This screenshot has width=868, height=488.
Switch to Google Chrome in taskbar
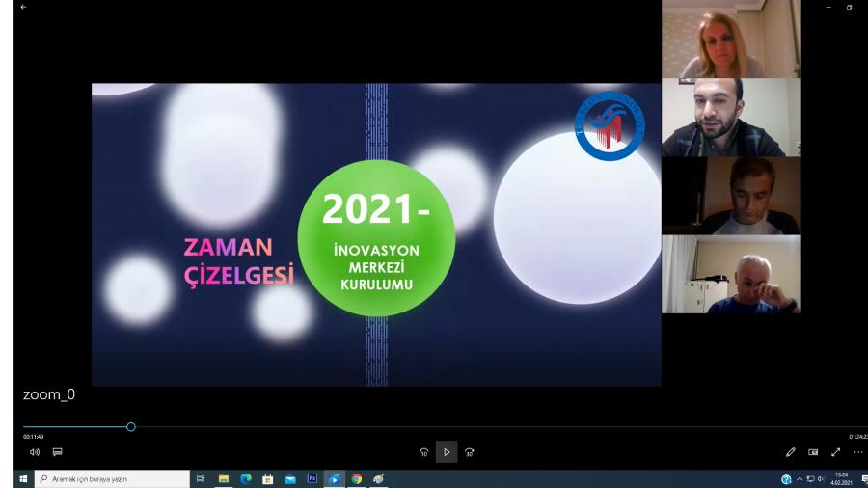(356, 478)
